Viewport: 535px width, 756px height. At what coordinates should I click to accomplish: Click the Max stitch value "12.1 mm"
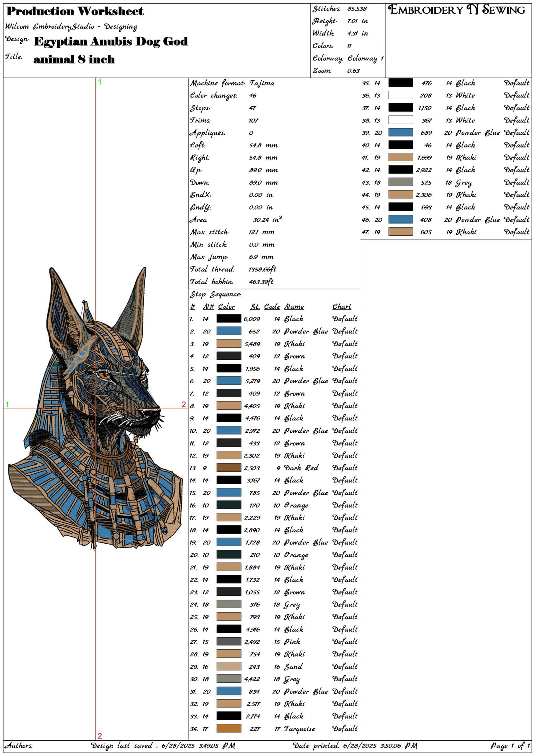click(x=262, y=232)
